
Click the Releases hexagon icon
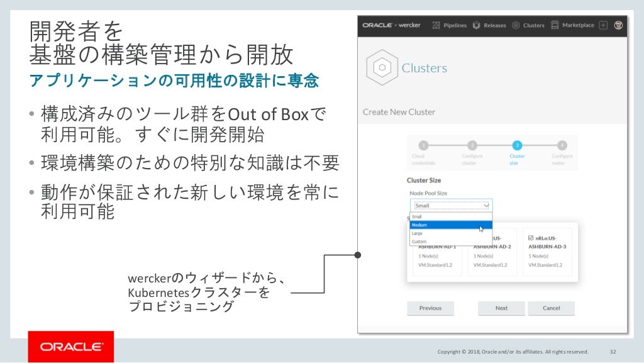(x=477, y=25)
